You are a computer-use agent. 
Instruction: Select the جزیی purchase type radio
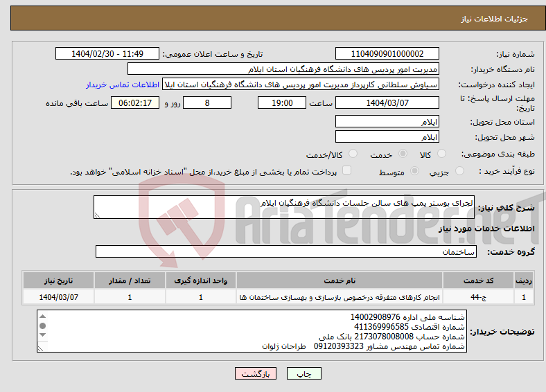click(459, 170)
